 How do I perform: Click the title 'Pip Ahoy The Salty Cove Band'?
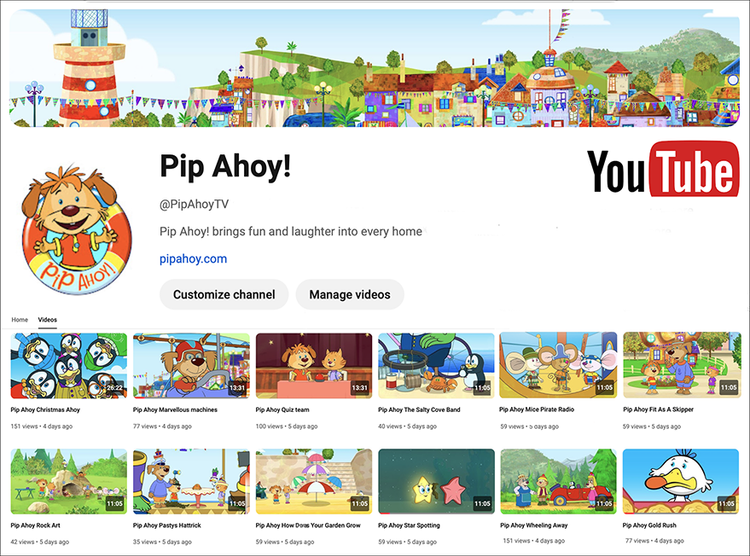pyautogui.click(x=419, y=410)
